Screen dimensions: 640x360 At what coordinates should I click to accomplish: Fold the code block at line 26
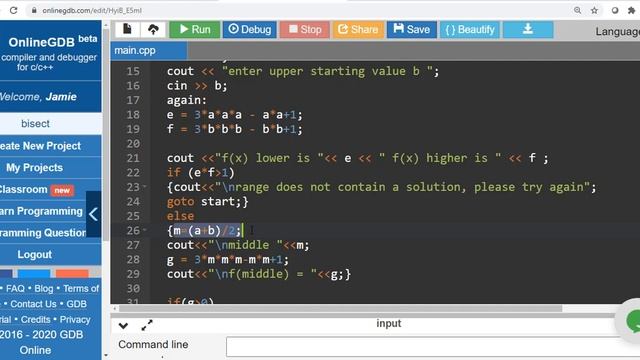(144, 231)
